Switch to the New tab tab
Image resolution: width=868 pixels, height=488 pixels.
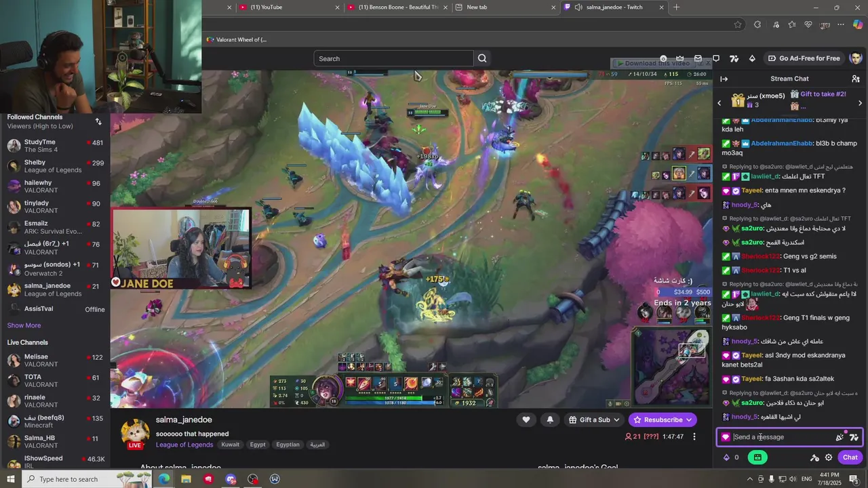pyautogui.click(x=505, y=7)
